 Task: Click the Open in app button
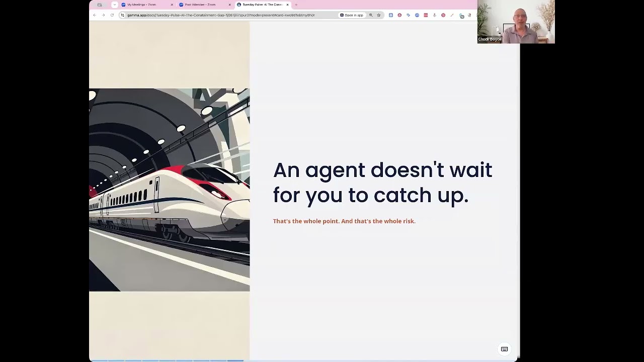(x=352, y=15)
